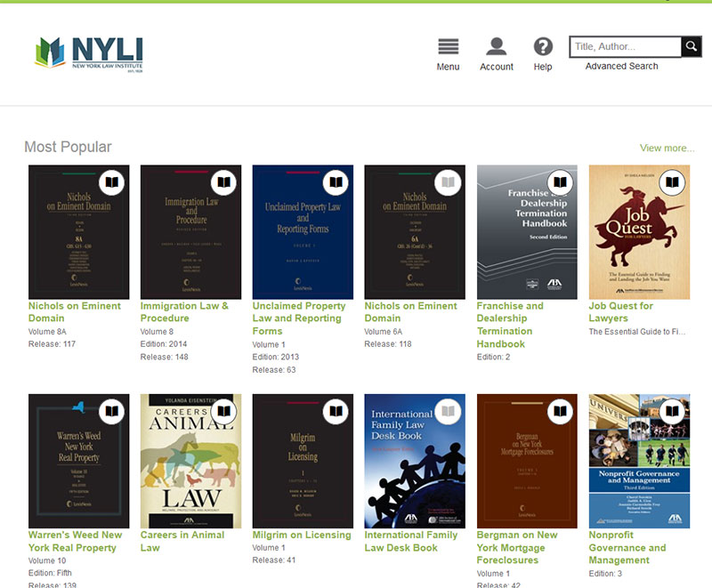Open the Immigration Law & Procedure title link

coord(184,312)
